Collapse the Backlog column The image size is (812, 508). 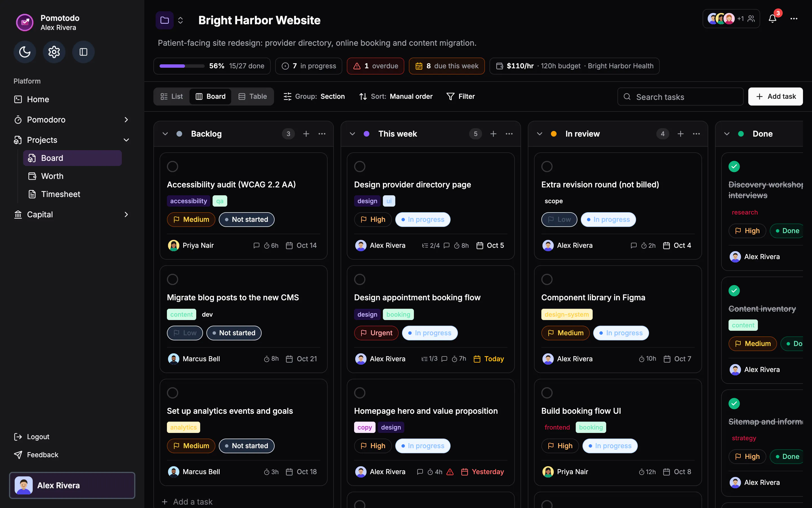pos(165,134)
